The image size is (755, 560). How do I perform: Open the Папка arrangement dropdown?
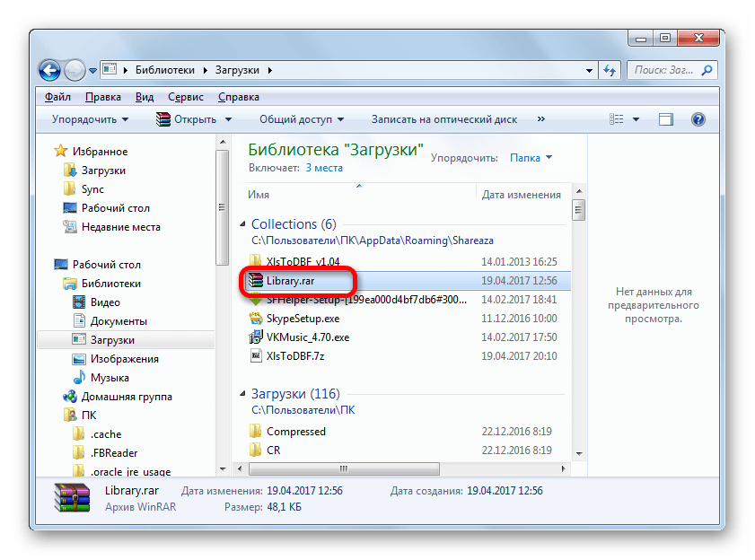(531, 157)
